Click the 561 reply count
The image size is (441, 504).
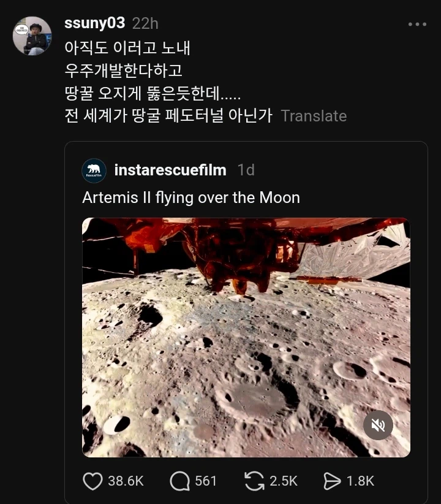pyautogui.click(x=206, y=481)
